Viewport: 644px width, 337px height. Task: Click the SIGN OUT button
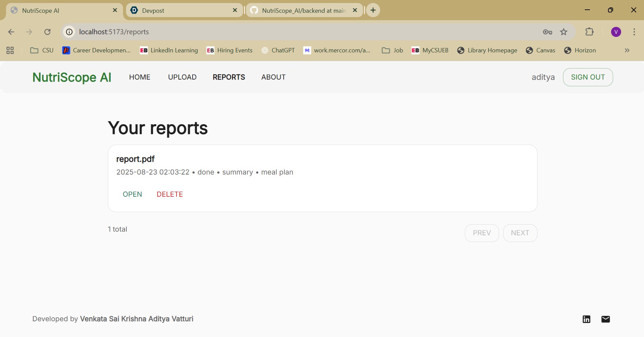588,77
